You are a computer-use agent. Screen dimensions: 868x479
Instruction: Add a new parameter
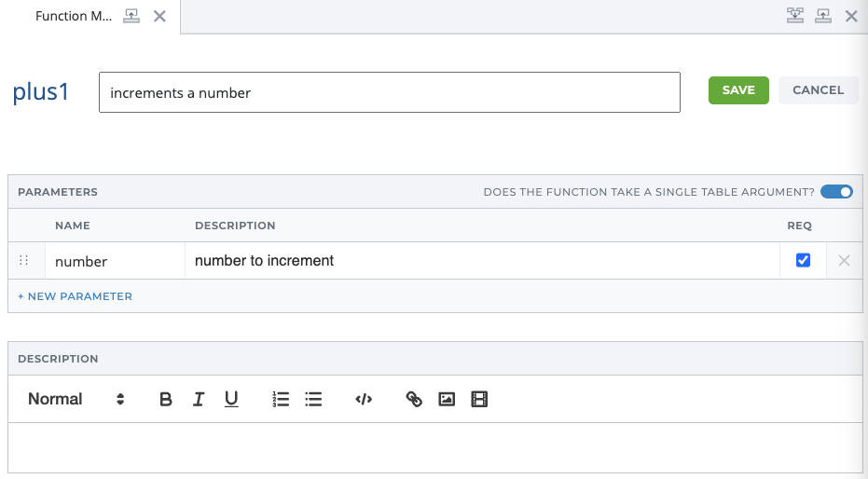(x=76, y=296)
